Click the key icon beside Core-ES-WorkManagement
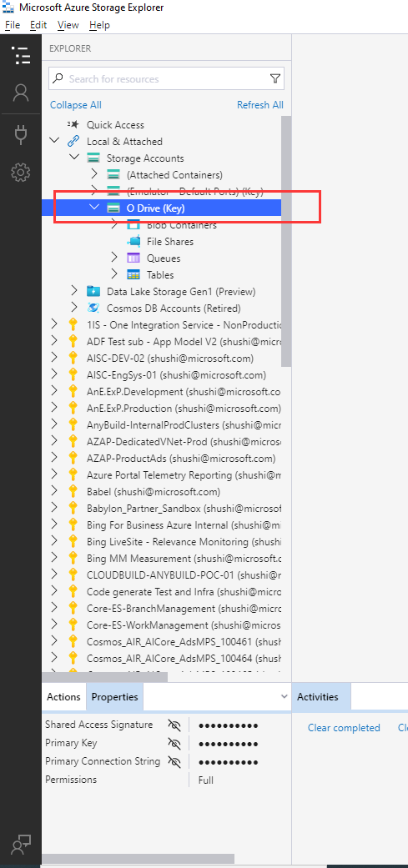408x868 pixels. (x=73, y=625)
